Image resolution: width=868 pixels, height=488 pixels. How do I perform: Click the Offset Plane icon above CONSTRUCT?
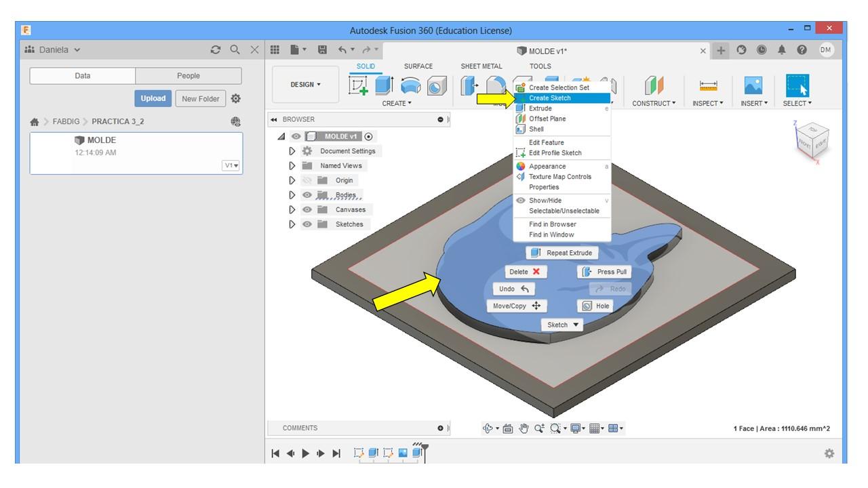(x=654, y=85)
